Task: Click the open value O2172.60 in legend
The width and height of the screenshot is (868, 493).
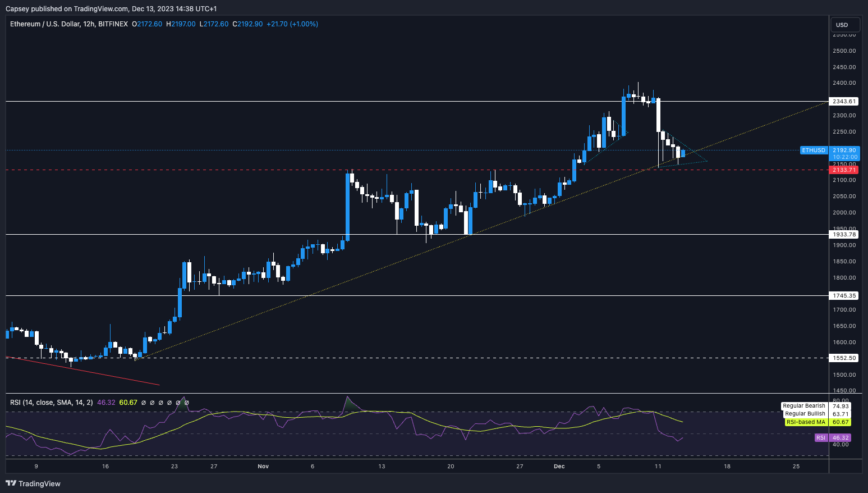Action: (147, 24)
